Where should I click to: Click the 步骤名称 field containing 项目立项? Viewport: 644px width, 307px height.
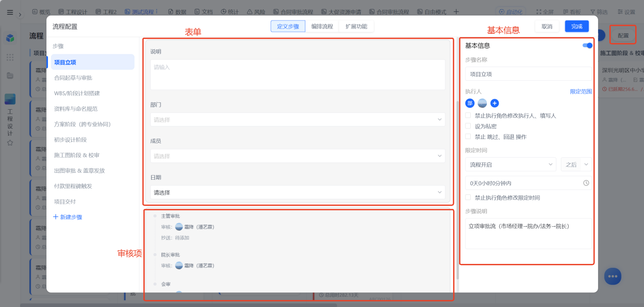529,74
